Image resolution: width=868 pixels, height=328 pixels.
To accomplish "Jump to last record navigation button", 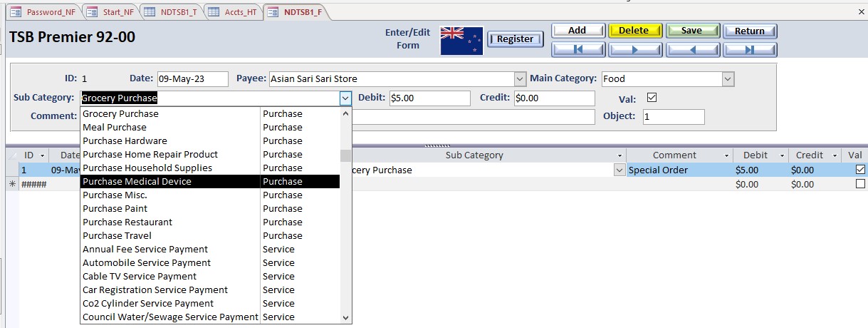I will point(750,50).
